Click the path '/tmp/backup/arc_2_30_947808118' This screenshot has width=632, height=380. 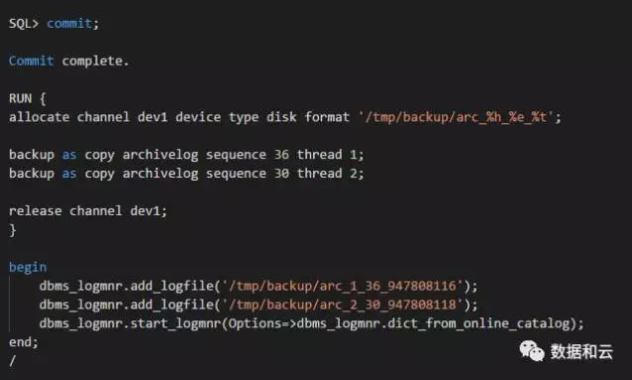point(342,305)
